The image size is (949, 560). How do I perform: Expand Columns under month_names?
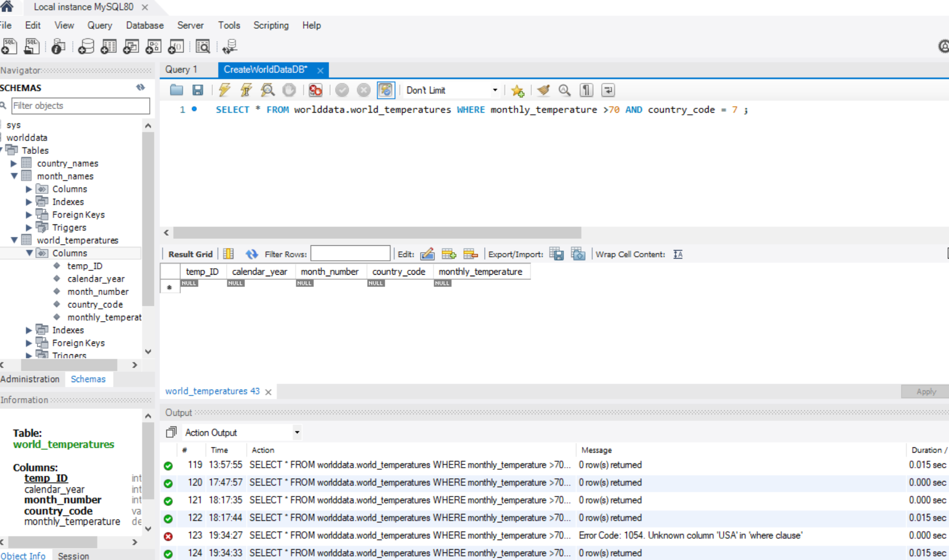(29, 189)
